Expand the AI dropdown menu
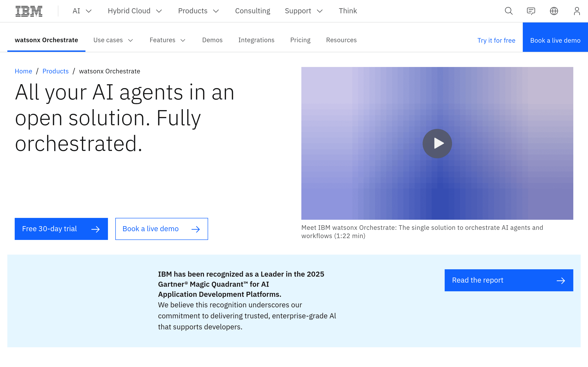 82,11
